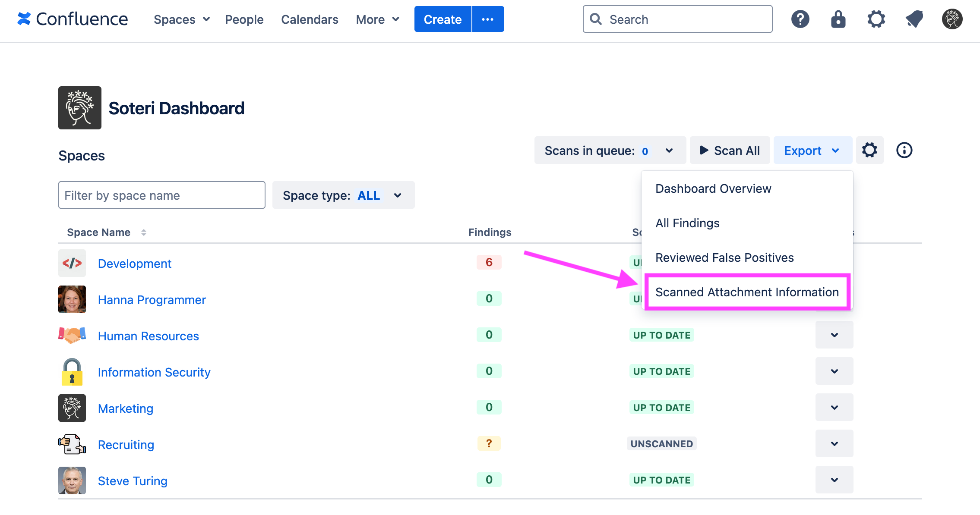Click the user profile avatar
This screenshot has height=515, width=980.
point(952,19)
